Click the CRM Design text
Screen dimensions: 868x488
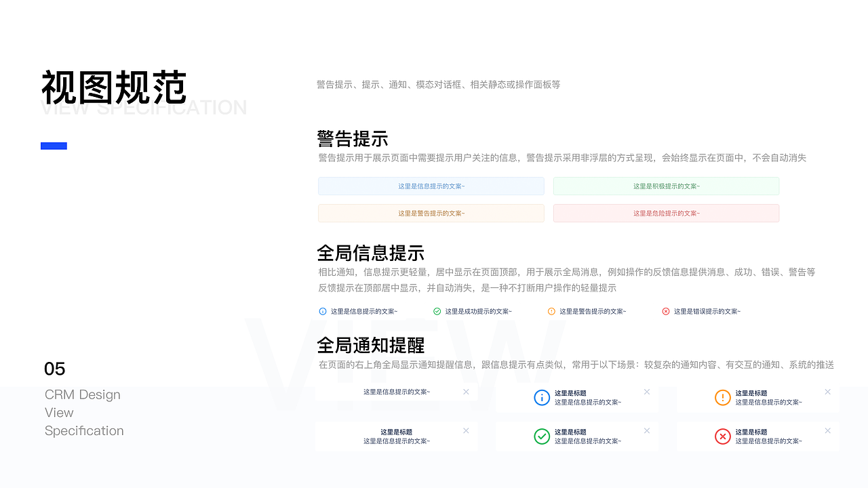tap(83, 394)
